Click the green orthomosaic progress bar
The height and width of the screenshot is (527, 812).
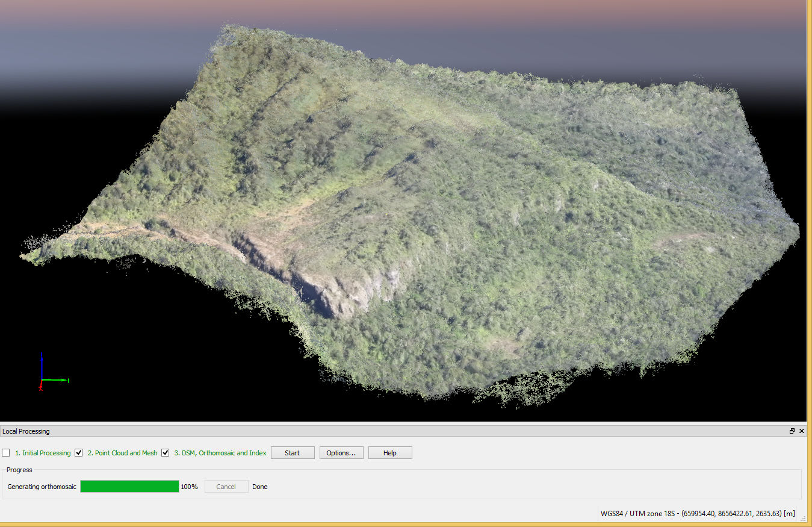(129, 487)
